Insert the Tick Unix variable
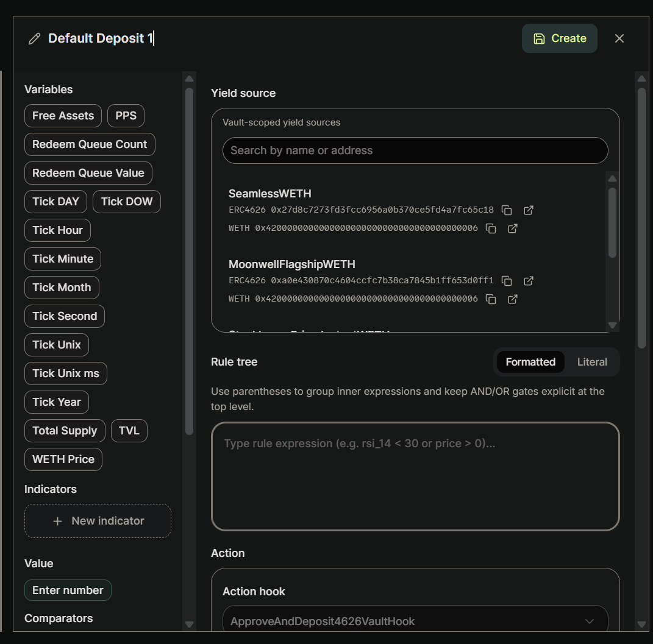Screen dimensions: 653x644 point(57,345)
